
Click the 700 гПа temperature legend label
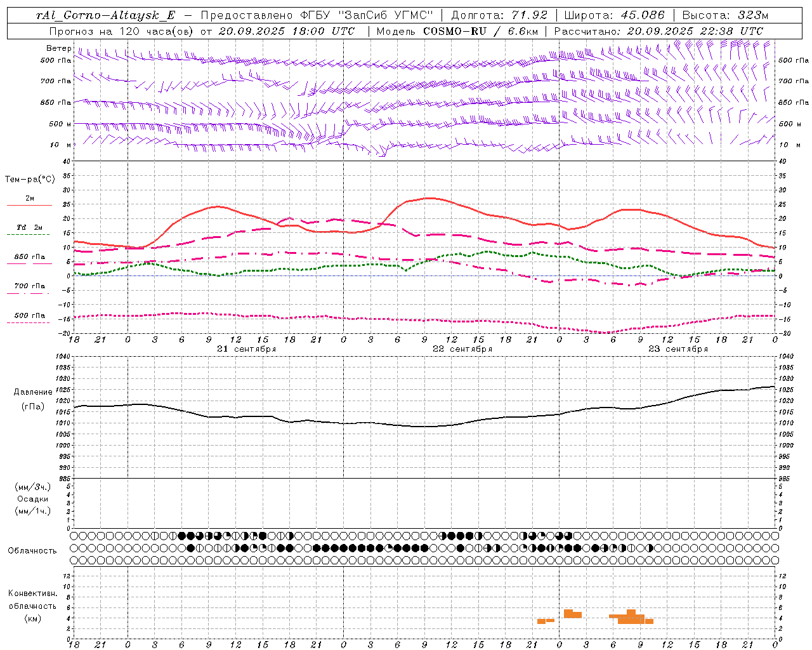(30, 286)
